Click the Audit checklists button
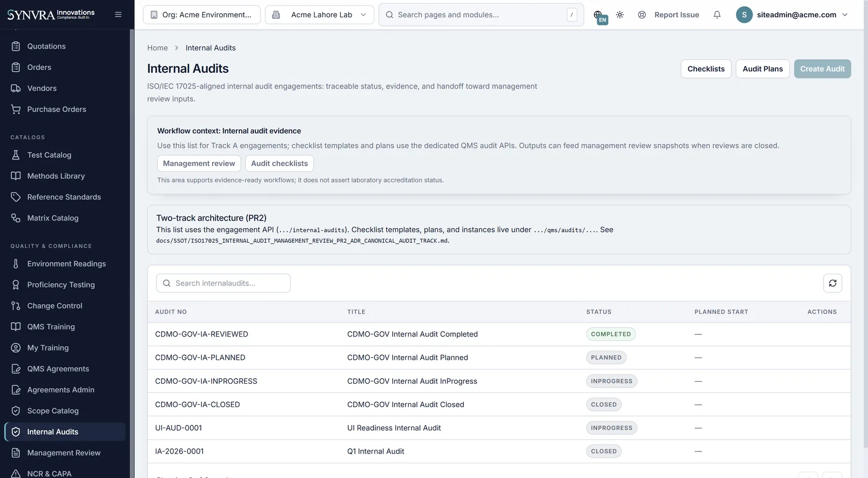This screenshot has height=478, width=868. click(279, 163)
